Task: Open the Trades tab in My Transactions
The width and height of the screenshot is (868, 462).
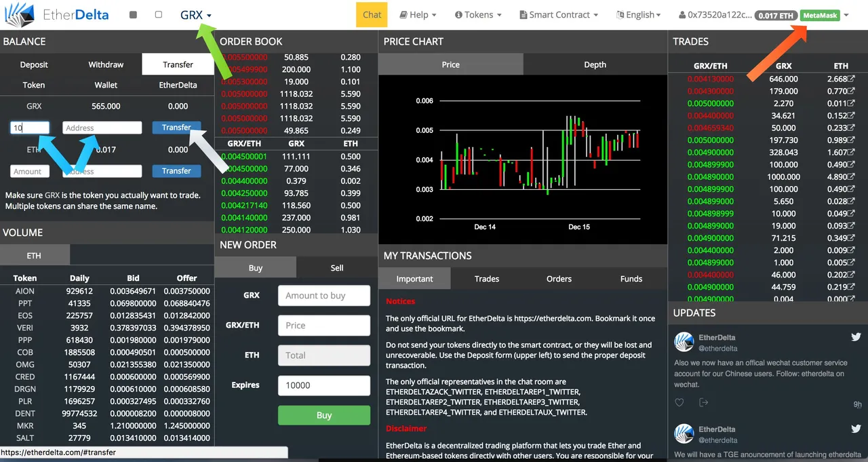Action: click(487, 279)
